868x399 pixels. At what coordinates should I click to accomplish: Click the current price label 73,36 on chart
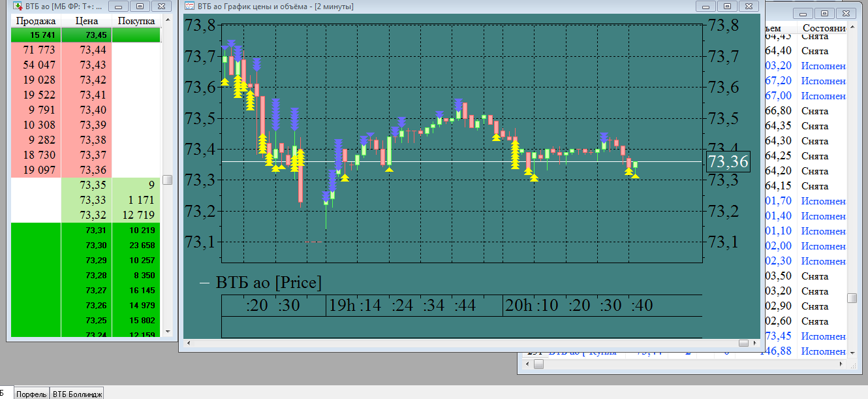click(728, 162)
